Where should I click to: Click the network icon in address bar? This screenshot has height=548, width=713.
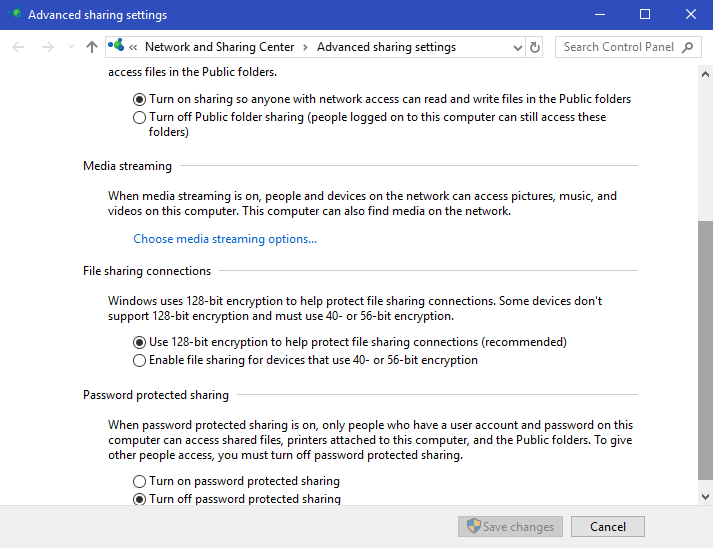point(116,45)
